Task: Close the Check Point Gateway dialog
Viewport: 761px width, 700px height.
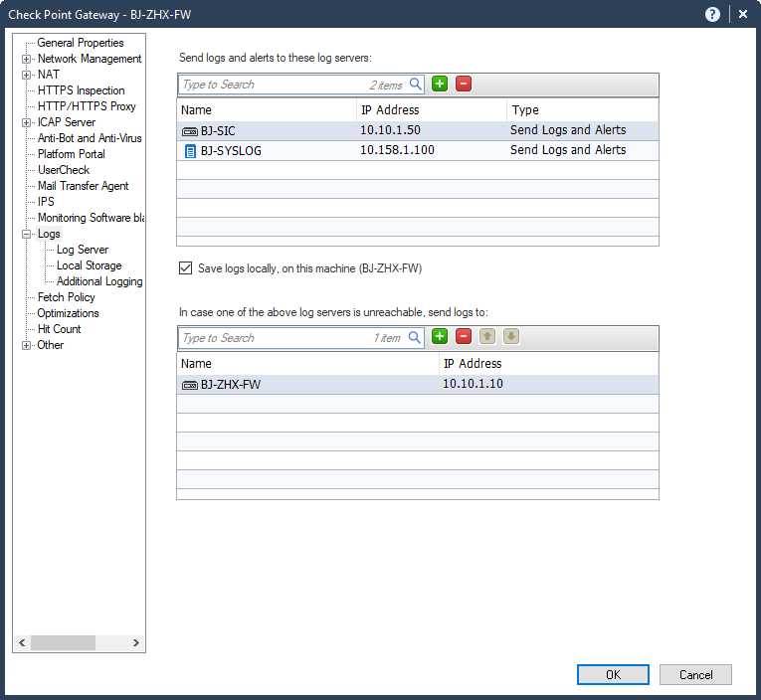Action: (x=742, y=15)
